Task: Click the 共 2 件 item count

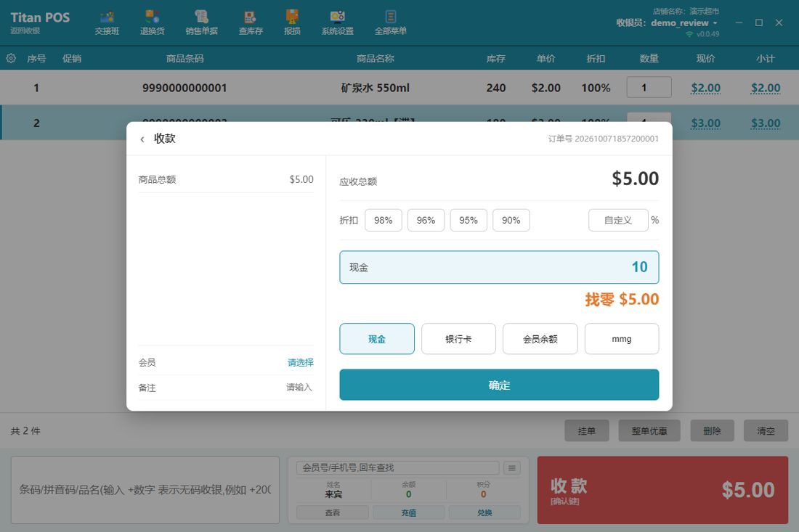Action: [25, 430]
